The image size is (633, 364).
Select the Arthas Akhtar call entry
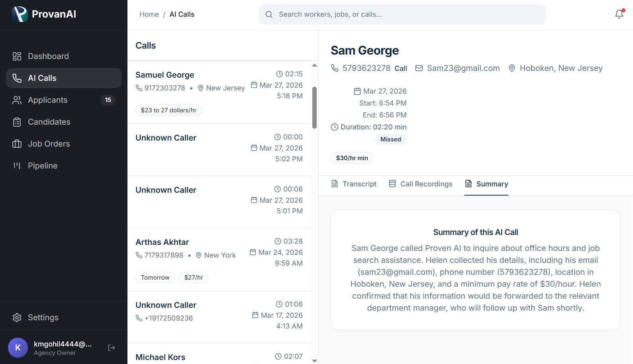tap(219, 259)
